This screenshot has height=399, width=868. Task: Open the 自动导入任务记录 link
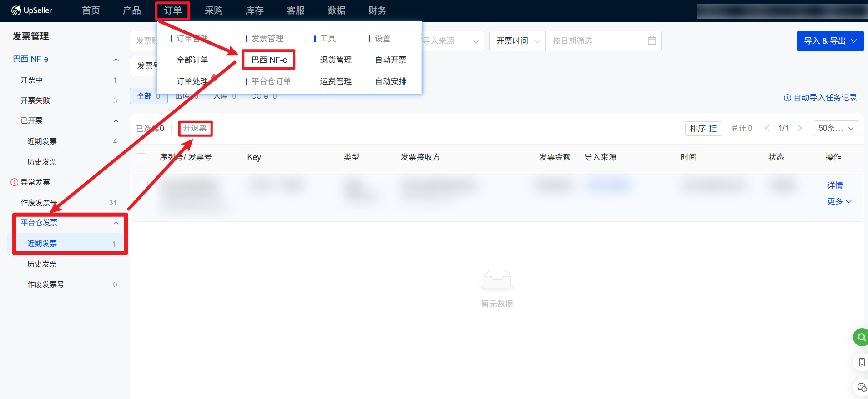pos(820,98)
